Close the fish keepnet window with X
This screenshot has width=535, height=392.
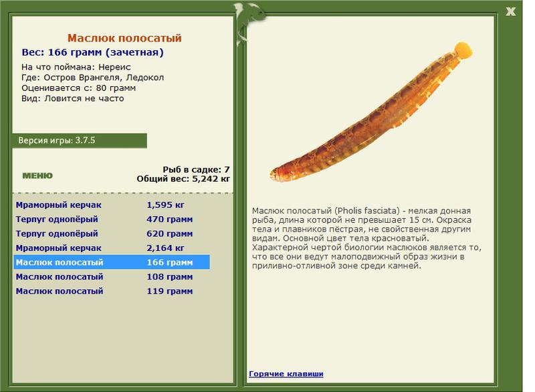(510, 11)
